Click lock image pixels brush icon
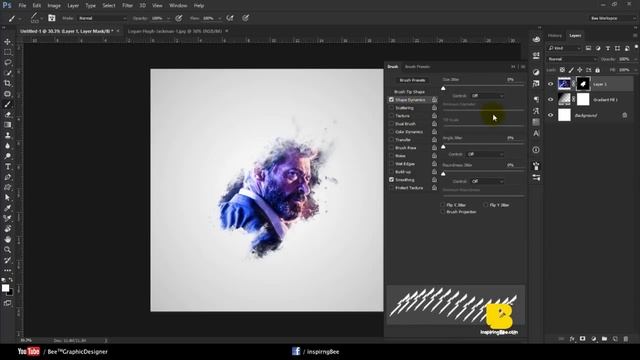This screenshot has width=640, height=360. point(571,70)
